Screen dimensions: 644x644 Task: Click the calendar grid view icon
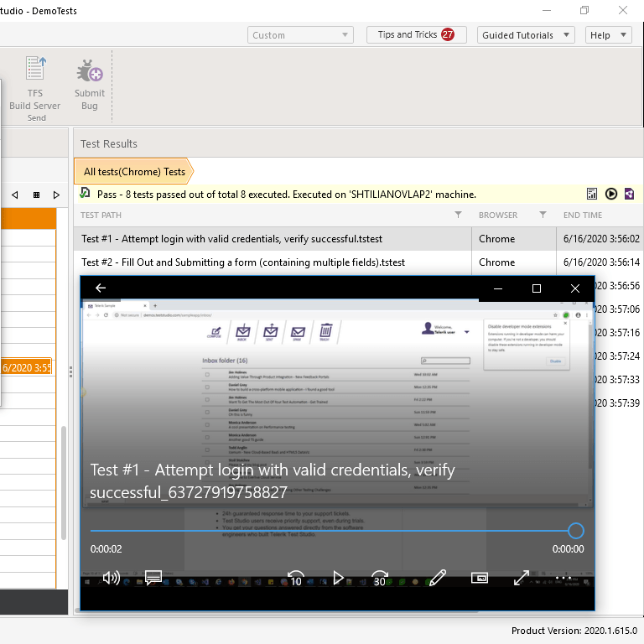[36, 195]
